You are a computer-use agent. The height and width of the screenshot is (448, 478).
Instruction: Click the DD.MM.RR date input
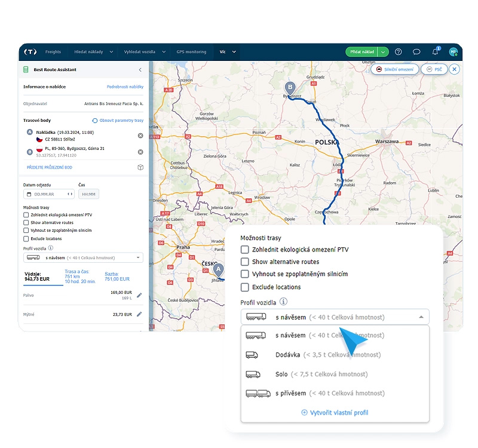[49, 194]
